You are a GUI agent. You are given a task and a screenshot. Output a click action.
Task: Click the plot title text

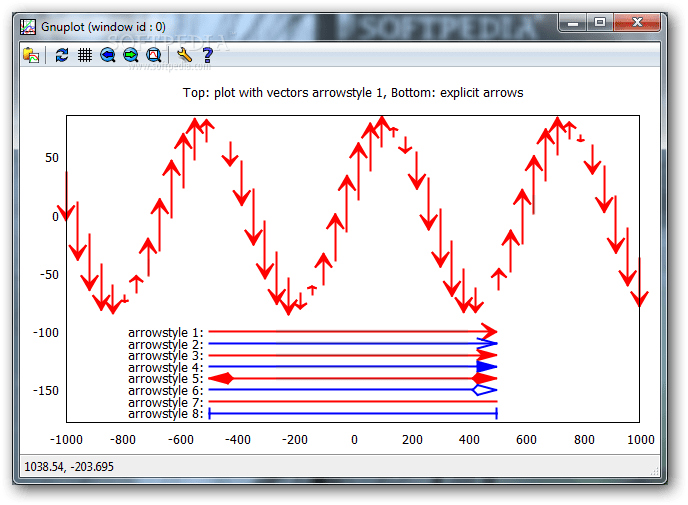(x=353, y=93)
